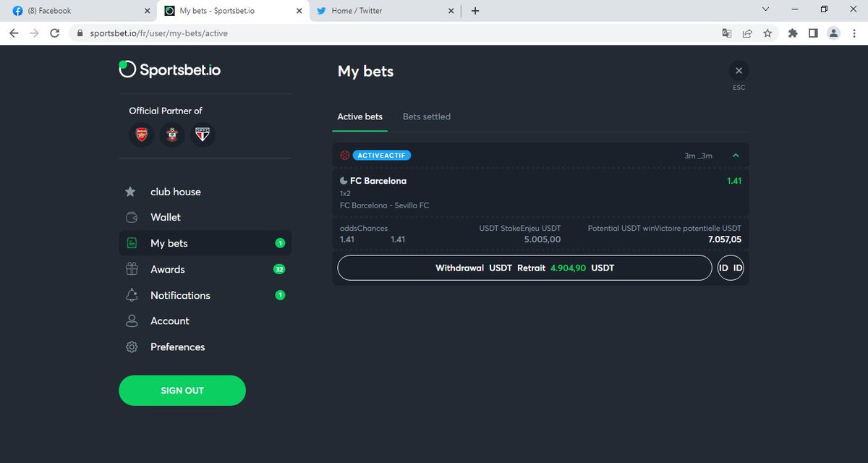Click the translate page icon
868x463 pixels.
point(727,33)
